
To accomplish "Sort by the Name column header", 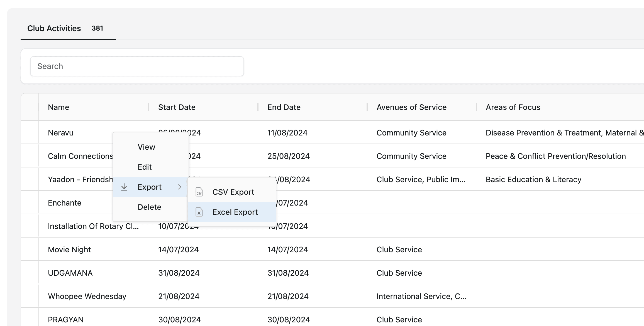I will tap(58, 107).
